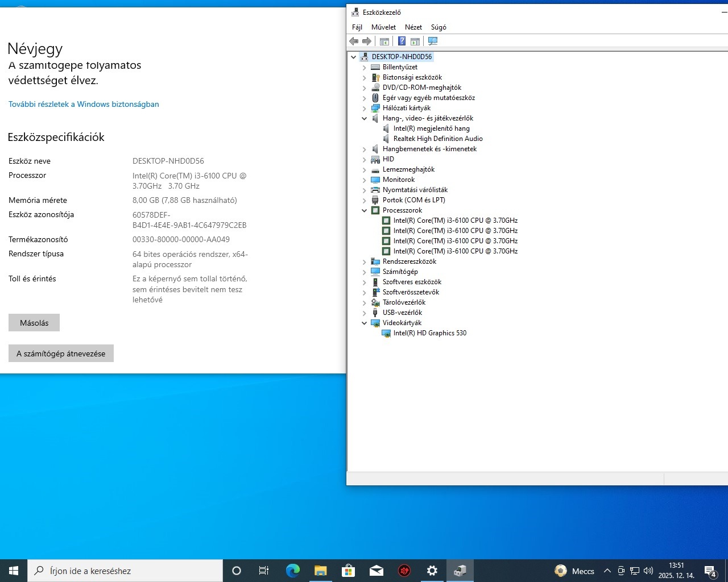728x582 pixels.
Task: Click the Szoftveres eszközök icon
Action: tap(375, 282)
